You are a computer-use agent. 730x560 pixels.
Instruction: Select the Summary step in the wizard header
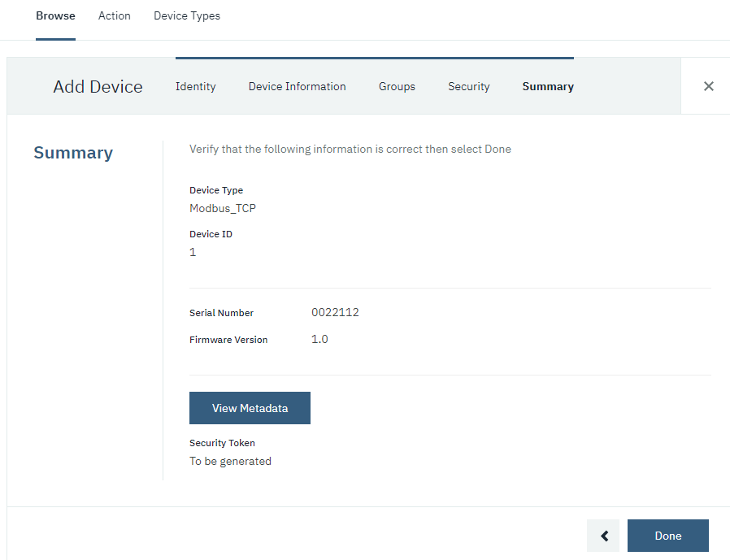click(x=547, y=85)
